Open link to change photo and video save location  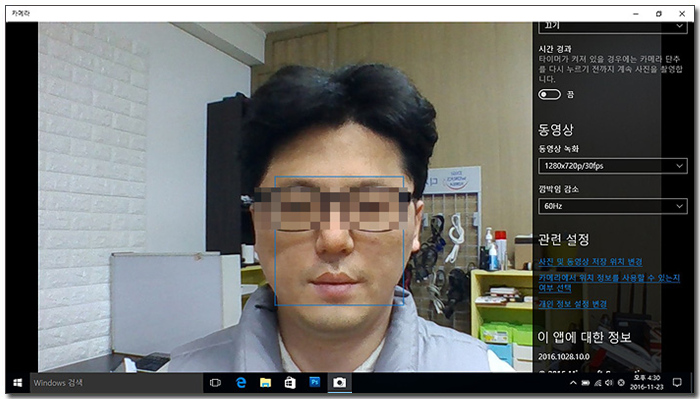[x=590, y=262]
